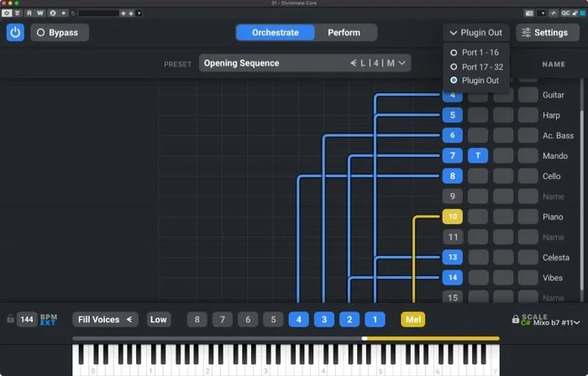
Task: Select the blue voice 1 button
Action: (375, 320)
